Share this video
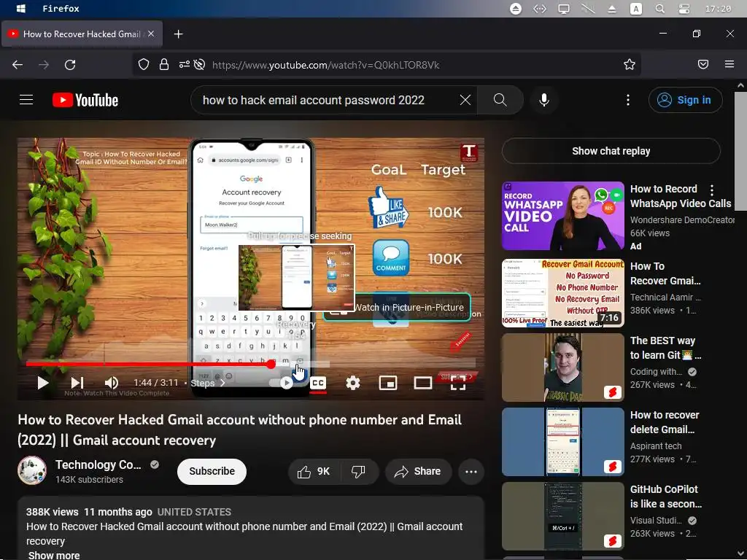 pyautogui.click(x=418, y=472)
